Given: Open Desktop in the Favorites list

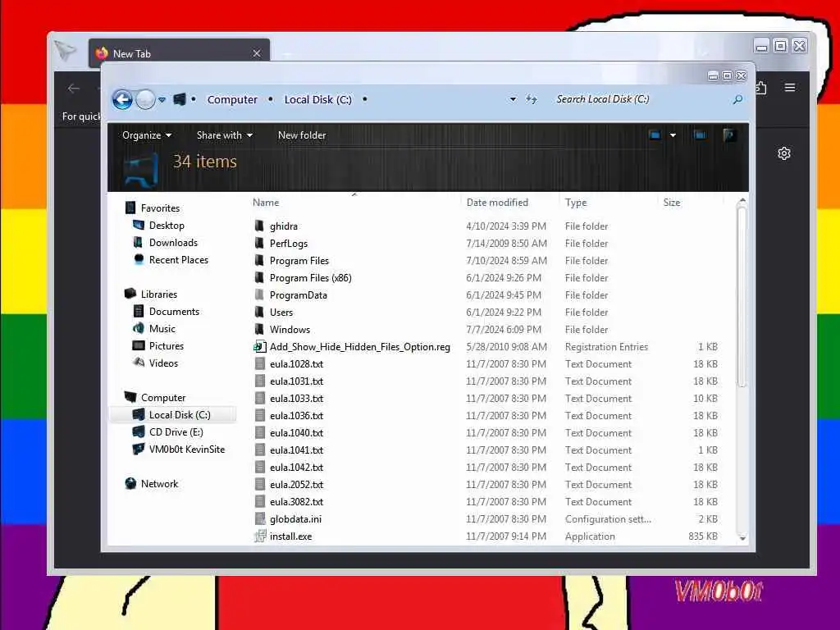Looking at the screenshot, I should tap(167, 226).
